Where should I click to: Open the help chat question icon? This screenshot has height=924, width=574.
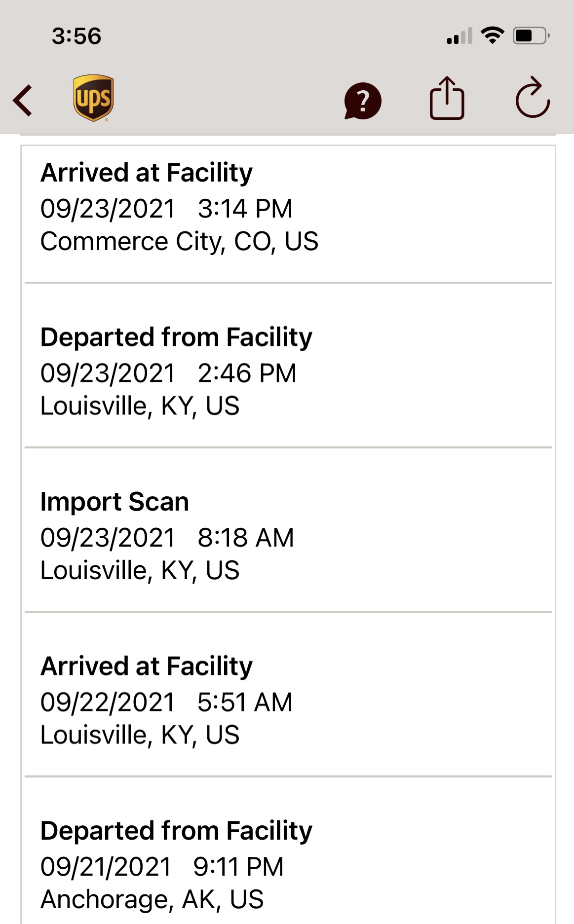(363, 101)
